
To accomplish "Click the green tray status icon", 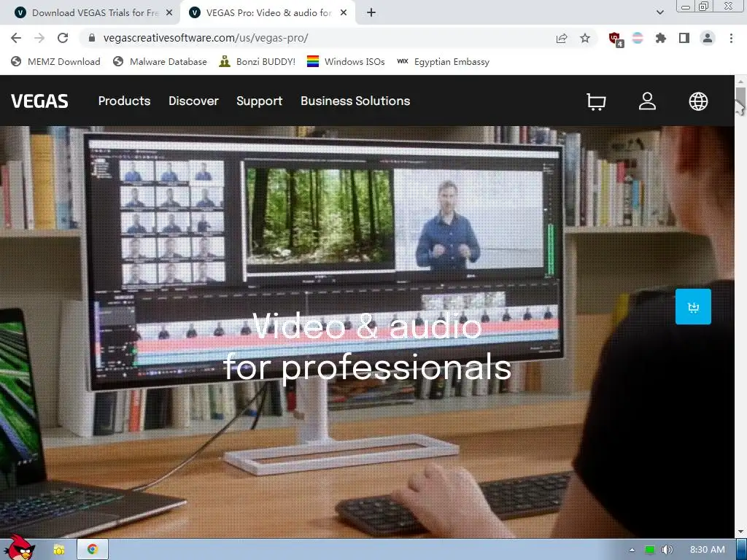I will (x=650, y=550).
